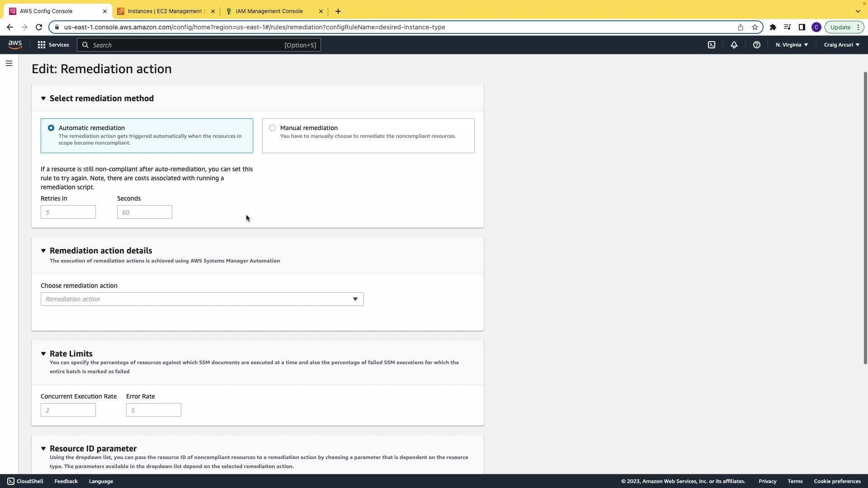Click the Feedback link in footer

click(66, 481)
